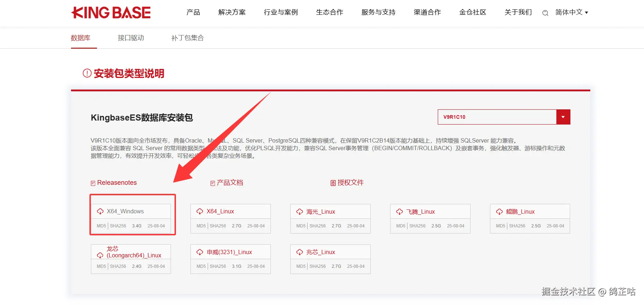Click MD5 link under 龙芯 Loongarch64 package

101,266
